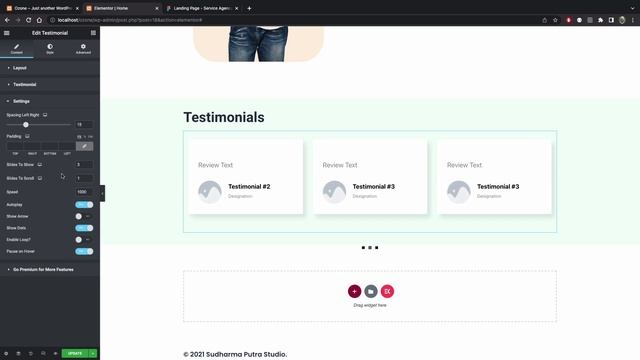Click the Envato Elements EK button
The height and width of the screenshot is (360, 640).
[x=387, y=291]
